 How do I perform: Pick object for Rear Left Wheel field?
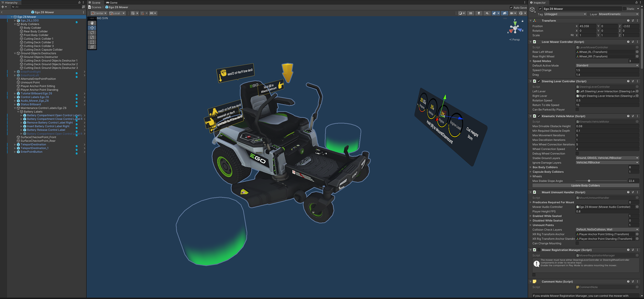coord(637,52)
